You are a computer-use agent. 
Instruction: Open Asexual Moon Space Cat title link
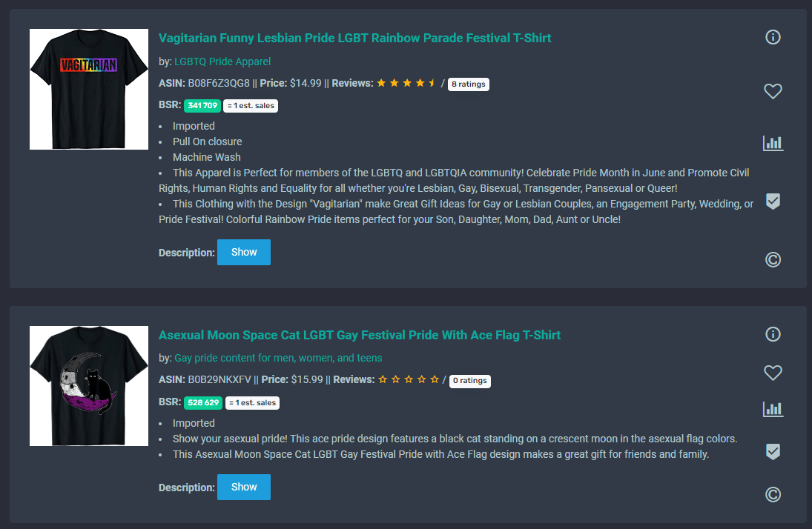pyautogui.click(x=360, y=335)
